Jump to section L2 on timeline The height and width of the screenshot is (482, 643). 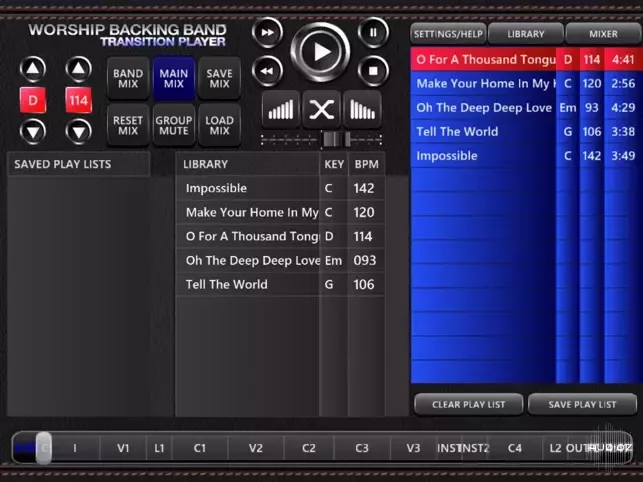click(555, 448)
